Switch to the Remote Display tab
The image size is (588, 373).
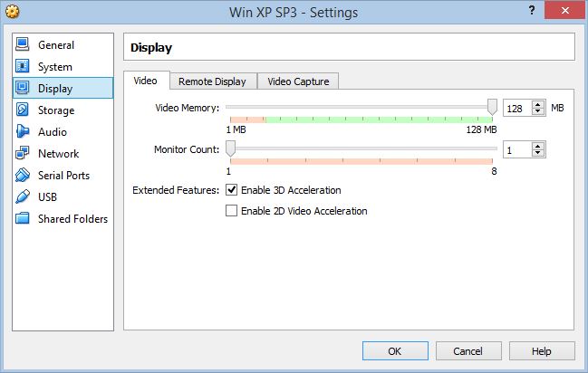coord(212,81)
